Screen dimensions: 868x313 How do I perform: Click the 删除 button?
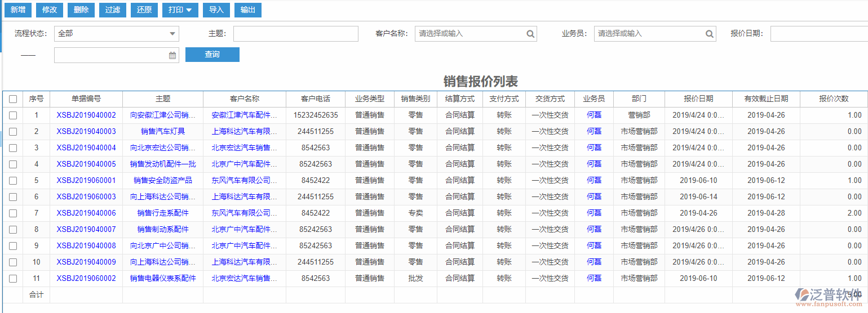tap(81, 10)
